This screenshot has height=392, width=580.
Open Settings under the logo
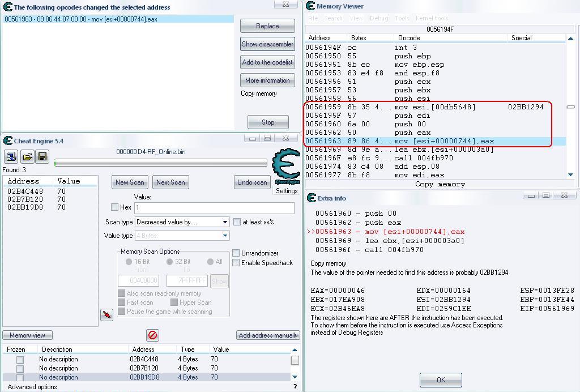click(x=287, y=191)
